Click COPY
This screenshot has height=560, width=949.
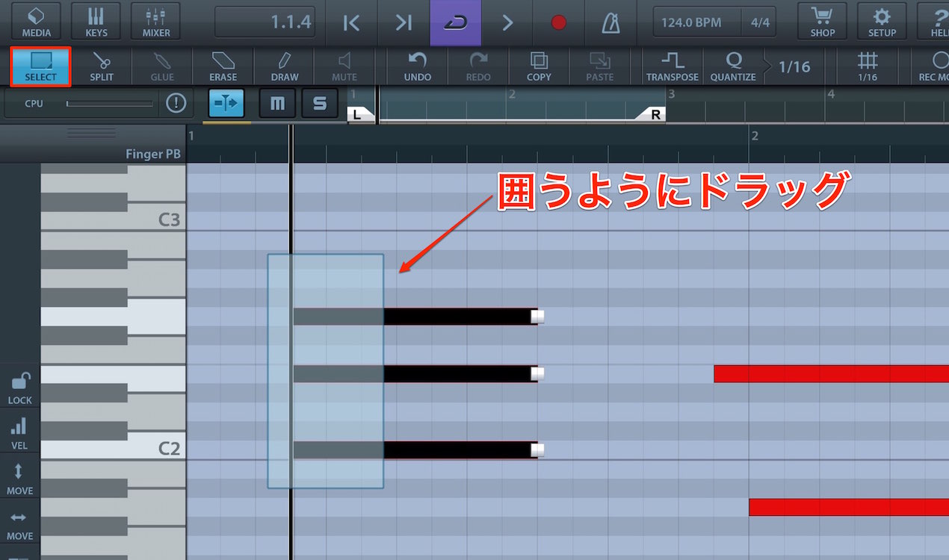(x=539, y=66)
